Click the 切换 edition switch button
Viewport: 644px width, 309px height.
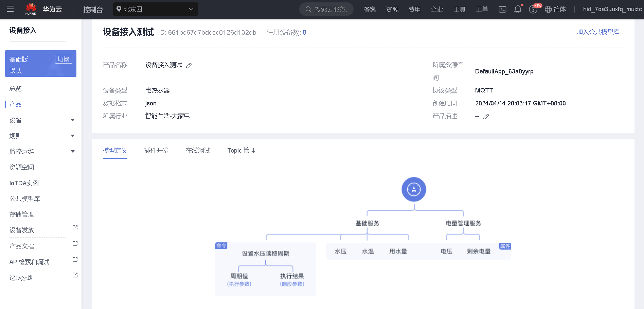[64, 59]
